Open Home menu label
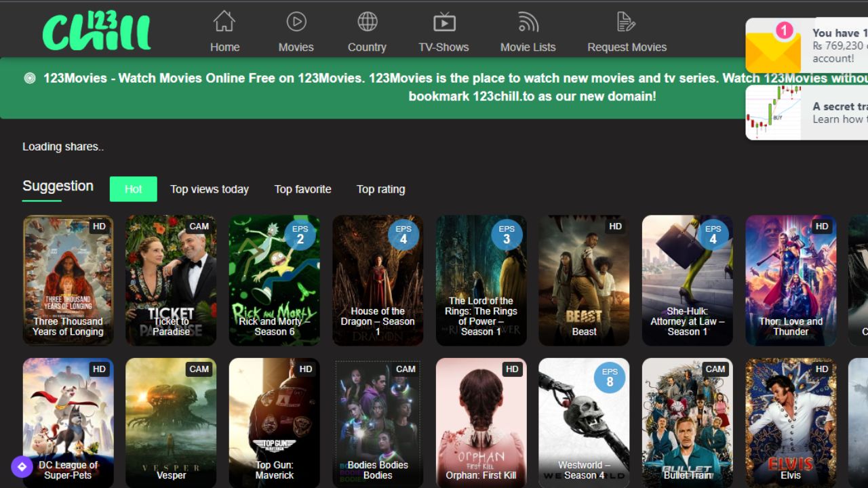The height and width of the screenshot is (488, 868). [224, 47]
